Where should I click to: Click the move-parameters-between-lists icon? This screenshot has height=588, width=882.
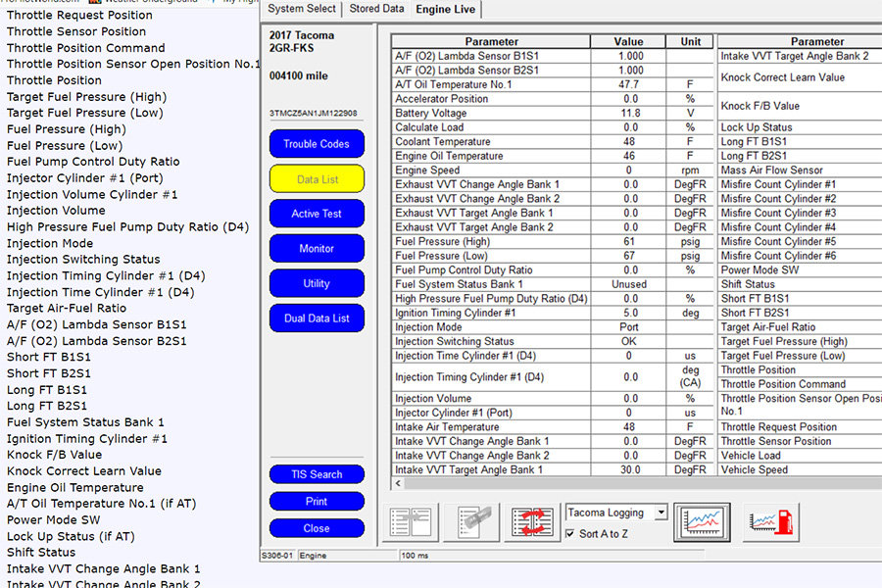[412, 522]
